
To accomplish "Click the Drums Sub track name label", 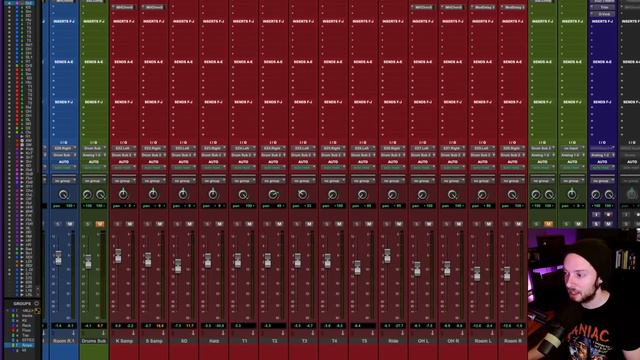I will 94,341.
